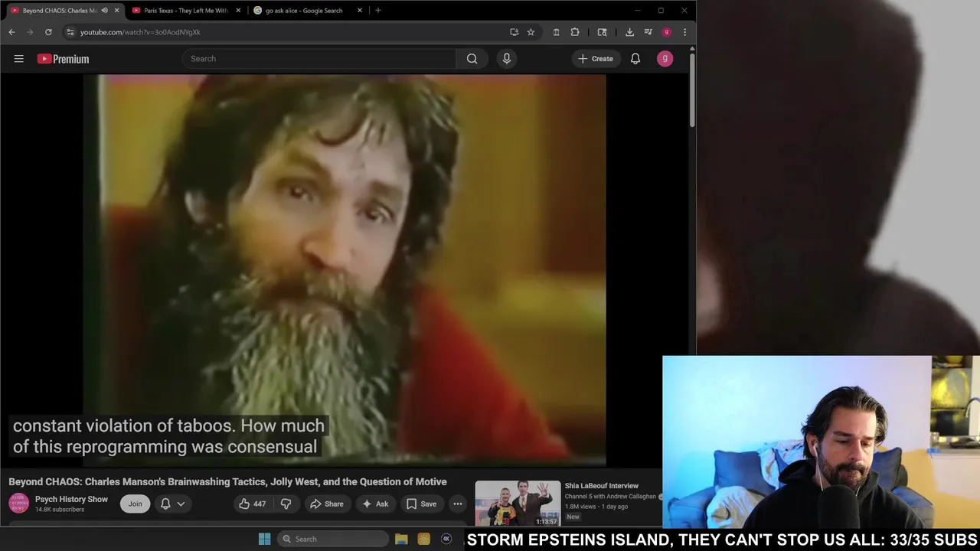
Task: Open the trash-shaped extension icon
Action: coord(557,32)
